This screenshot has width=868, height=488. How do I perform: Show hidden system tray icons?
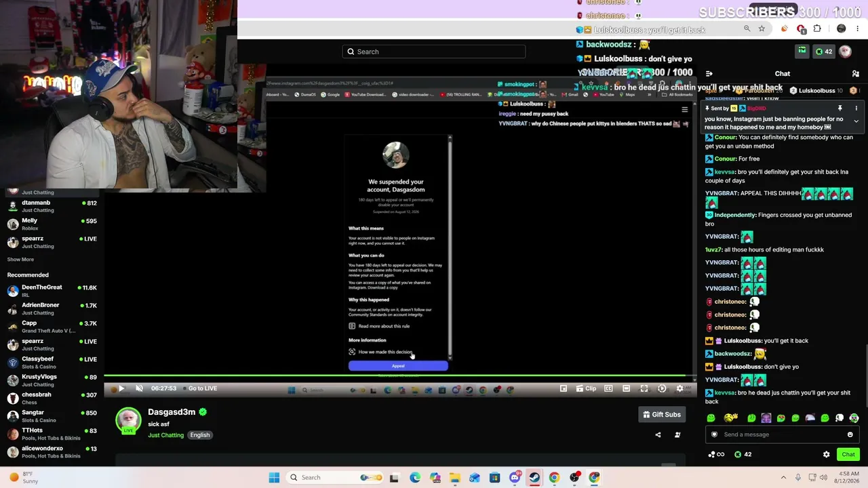point(783,477)
